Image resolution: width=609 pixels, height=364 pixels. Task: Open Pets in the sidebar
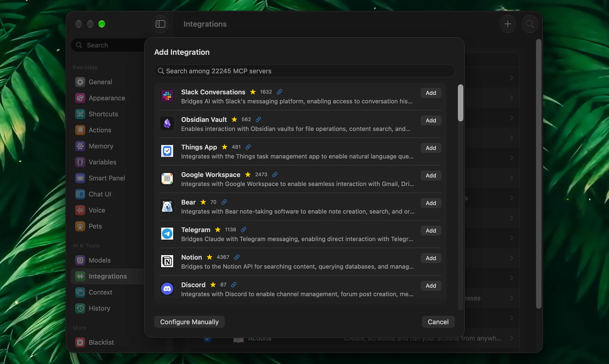coord(108,226)
